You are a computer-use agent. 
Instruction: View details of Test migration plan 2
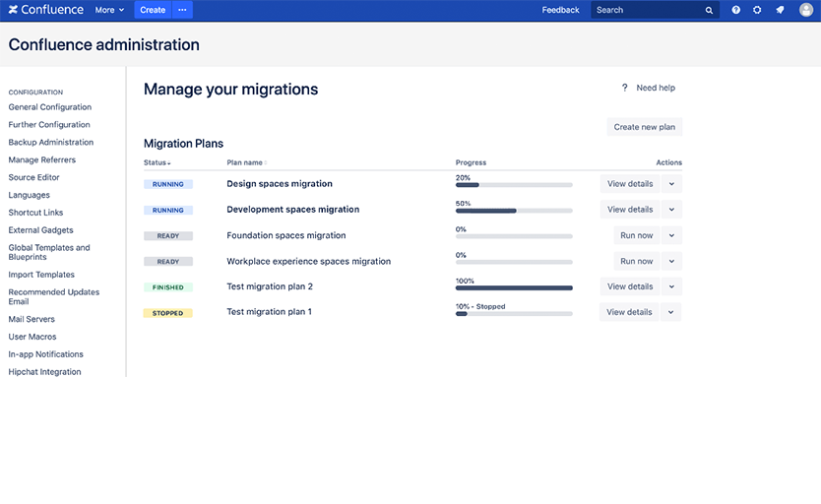(x=630, y=286)
